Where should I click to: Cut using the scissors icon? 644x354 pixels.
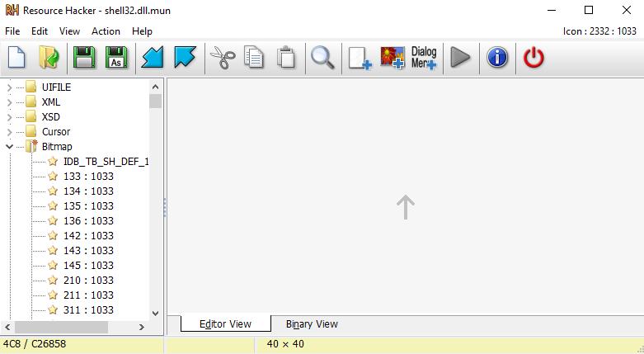point(223,58)
